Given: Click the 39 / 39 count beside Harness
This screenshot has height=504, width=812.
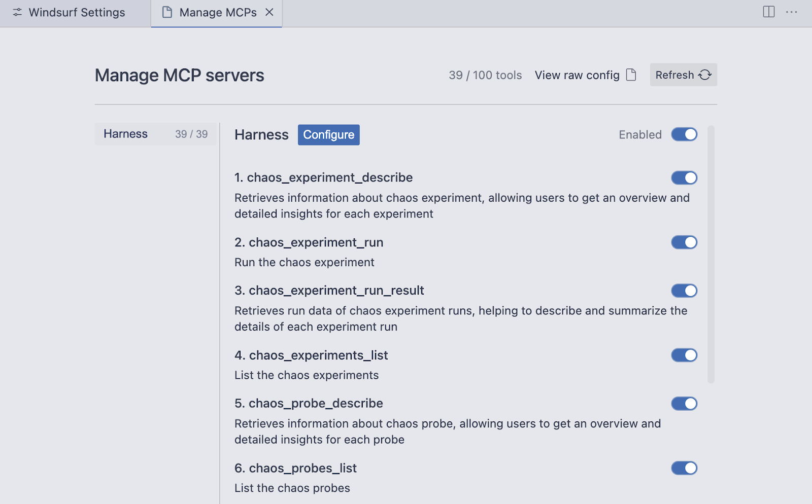Looking at the screenshot, I should [x=191, y=134].
